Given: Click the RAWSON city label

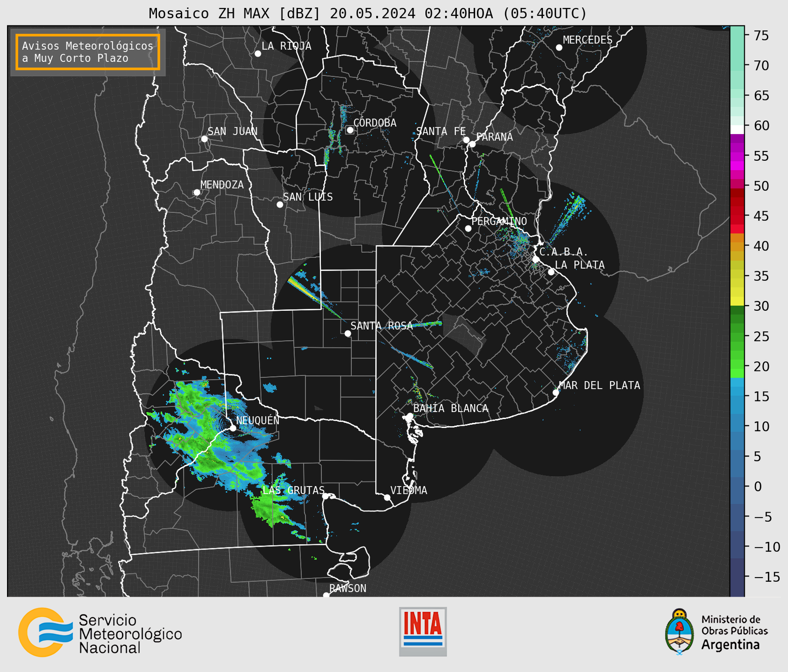Looking at the screenshot, I should pyautogui.click(x=348, y=588).
